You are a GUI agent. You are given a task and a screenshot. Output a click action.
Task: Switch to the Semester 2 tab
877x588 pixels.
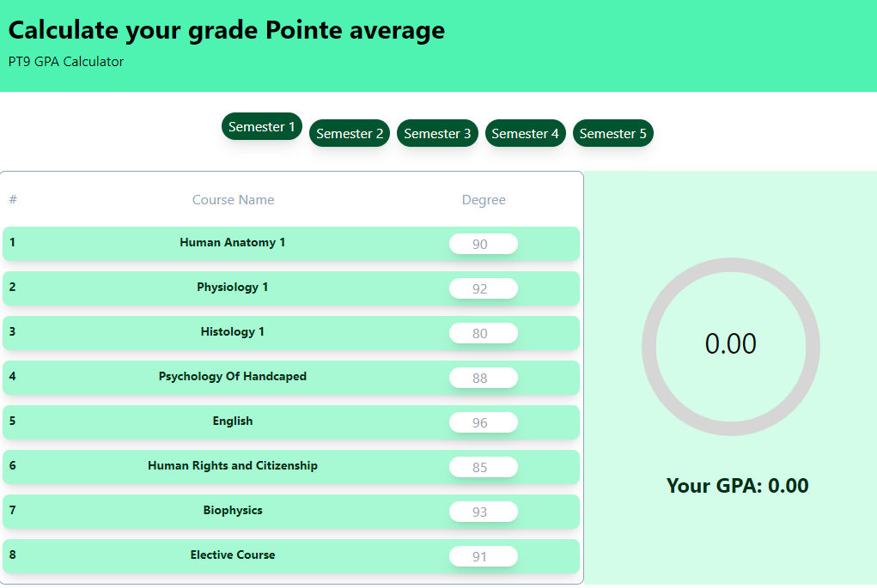tap(349, 133)
